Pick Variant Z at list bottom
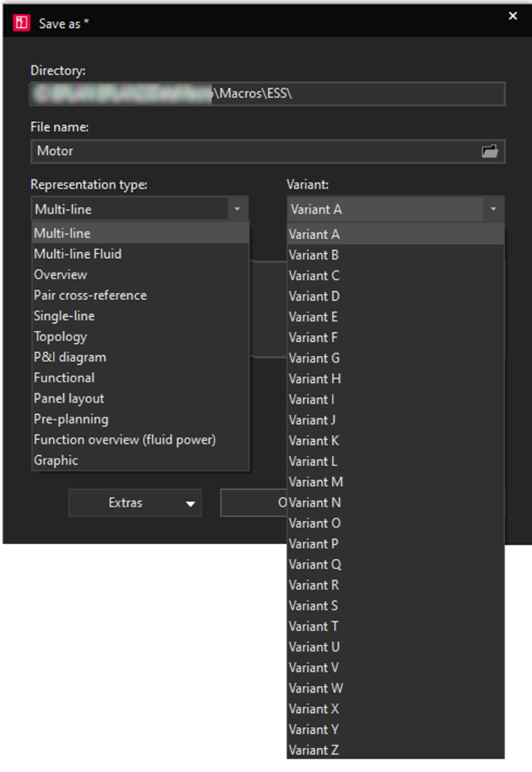The height and width of the screenshot is (772, 532). pyautogui.click(x=314, y=750)
